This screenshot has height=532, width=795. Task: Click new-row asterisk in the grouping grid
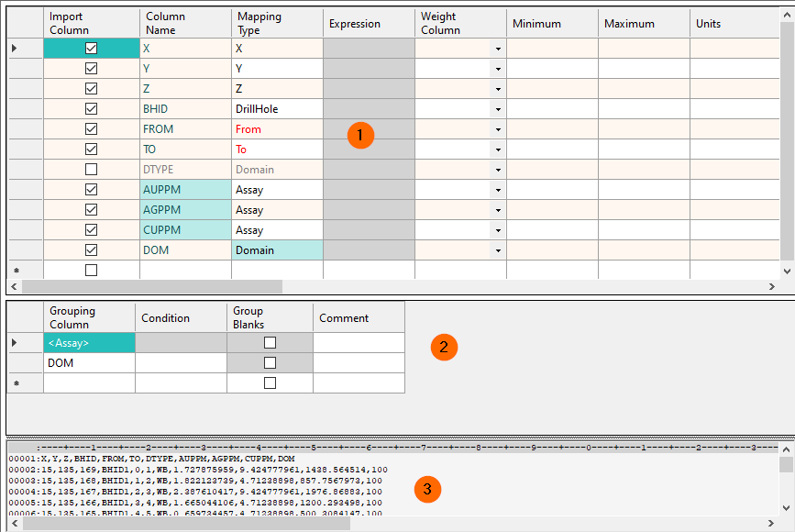16,383
